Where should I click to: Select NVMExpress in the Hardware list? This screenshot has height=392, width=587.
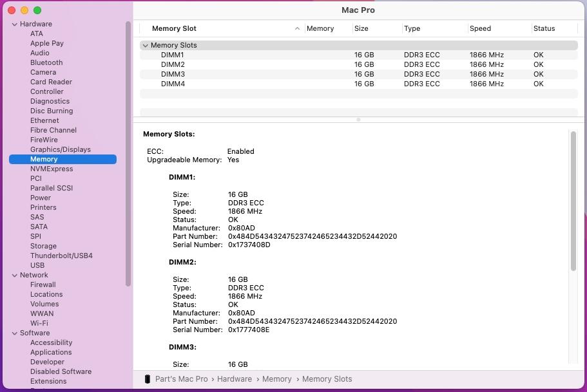51,169
